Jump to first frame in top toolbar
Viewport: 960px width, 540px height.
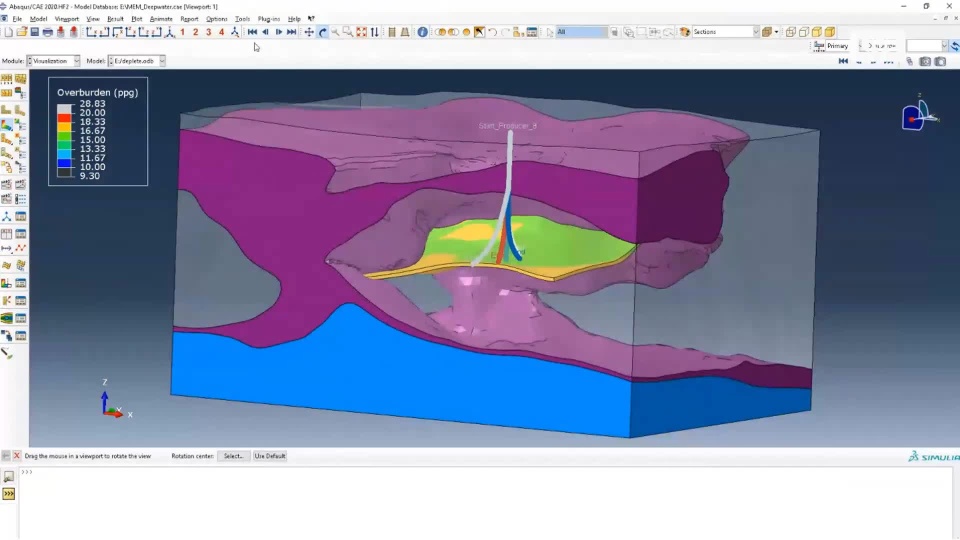252,32
